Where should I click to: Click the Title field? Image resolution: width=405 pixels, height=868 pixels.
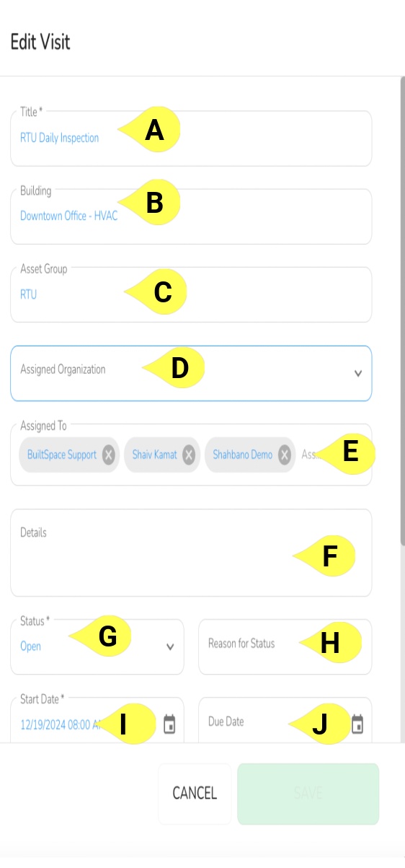click(191, 138)
